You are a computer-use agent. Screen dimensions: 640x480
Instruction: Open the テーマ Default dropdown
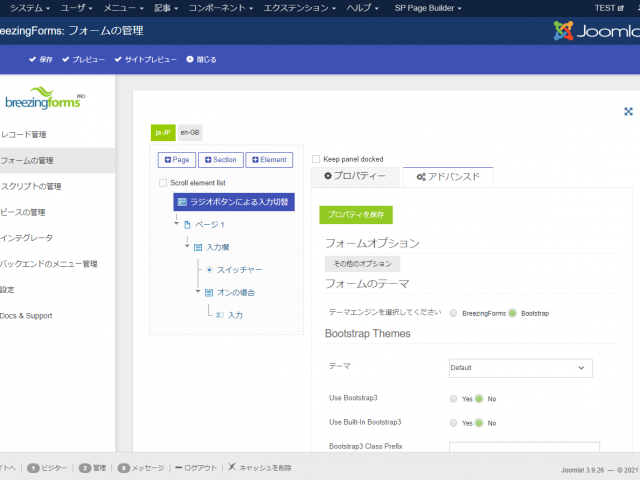click(x=520, y=368)
